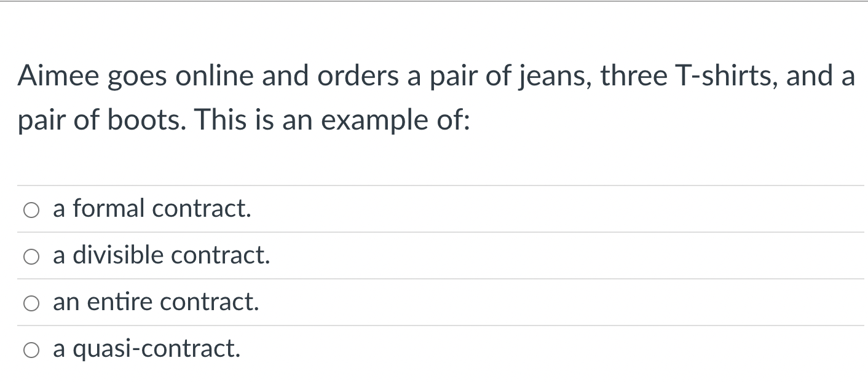Click the 'an entire contract.' answer text

(x=156, y=302)
